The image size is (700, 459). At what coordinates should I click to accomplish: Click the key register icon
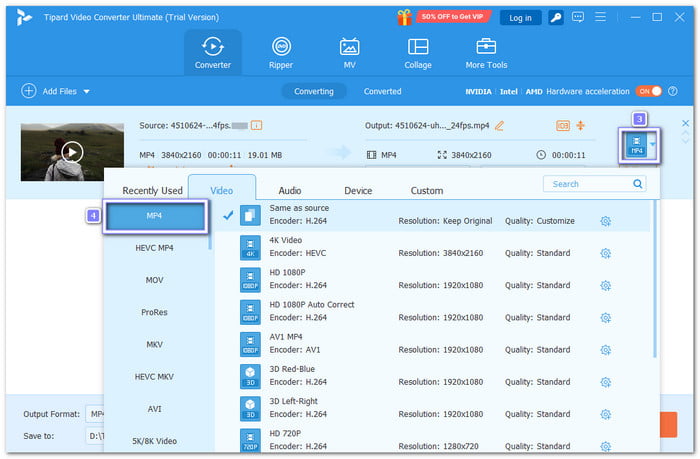tap(556, 17)
